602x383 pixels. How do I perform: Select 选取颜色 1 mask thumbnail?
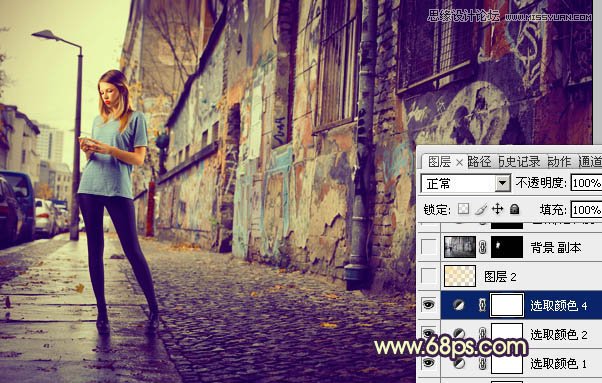click(507, 363)
